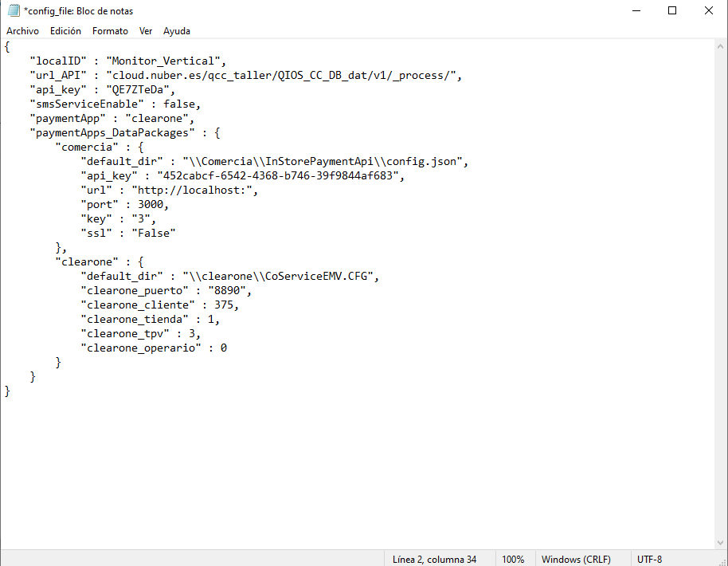Open the Ayuda menu
Screen dimensions: 728x566
click(x=177, y=30)
